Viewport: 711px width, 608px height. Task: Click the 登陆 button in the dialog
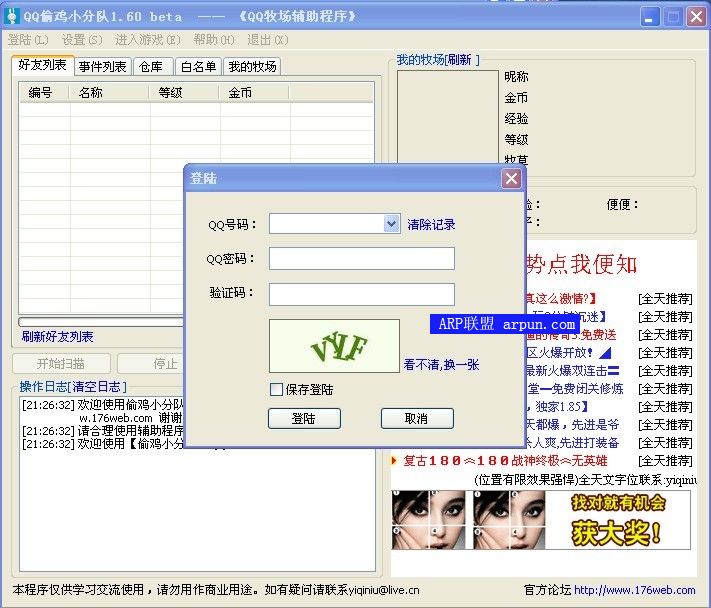[x=304, y=418]
